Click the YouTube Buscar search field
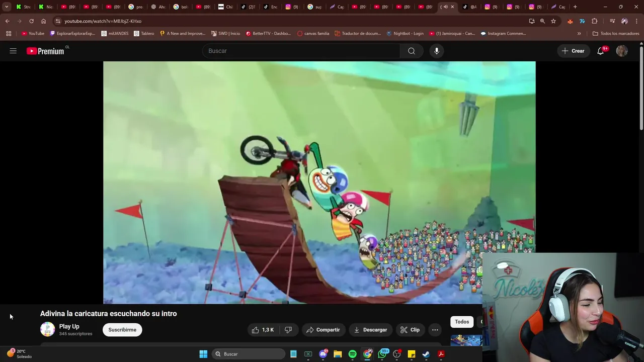The height and width of the screenshot is (362, 644). (301, 51)
